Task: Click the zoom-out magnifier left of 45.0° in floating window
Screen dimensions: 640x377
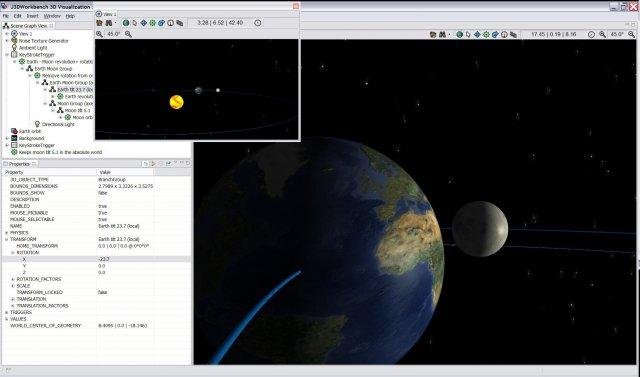Action: click(x=100, y=34)
